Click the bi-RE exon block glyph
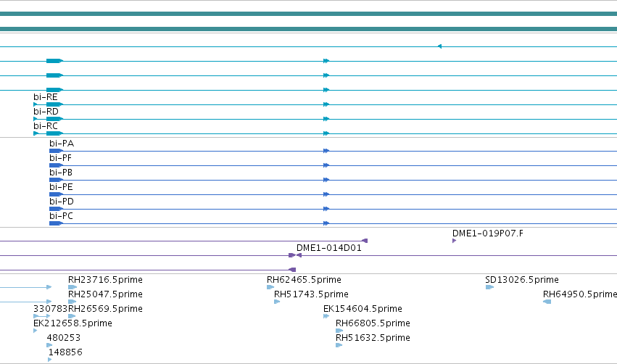 point(54,104)
